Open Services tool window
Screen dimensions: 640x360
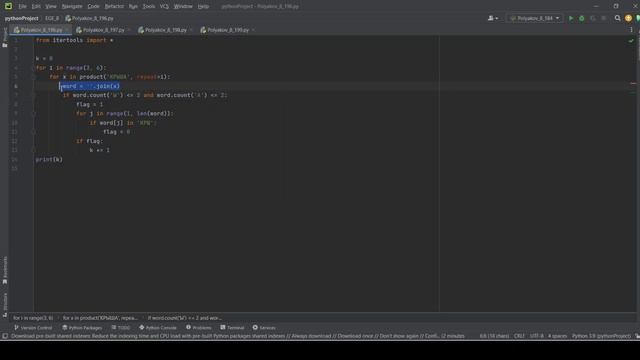pyautogui.click(x=264, y=328)
